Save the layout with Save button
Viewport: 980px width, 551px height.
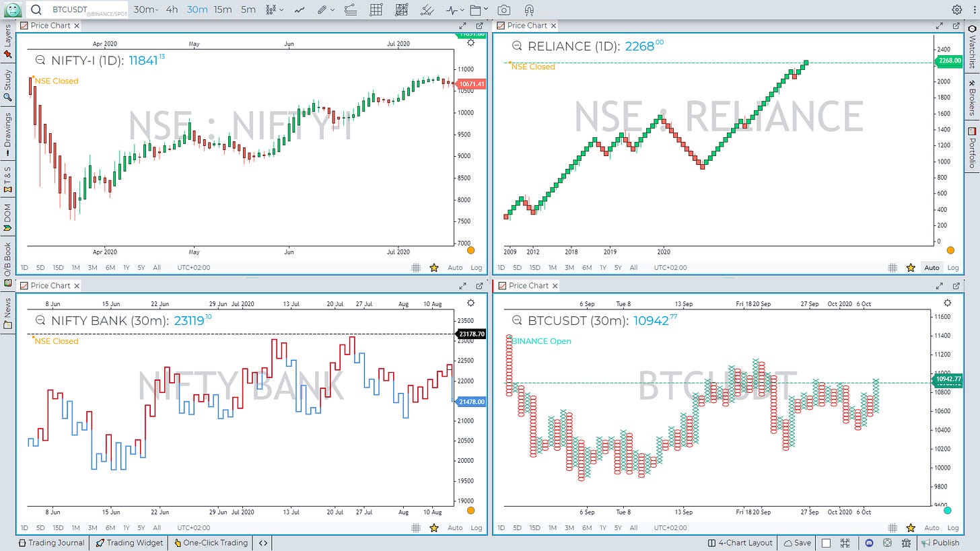click(797, 543)
